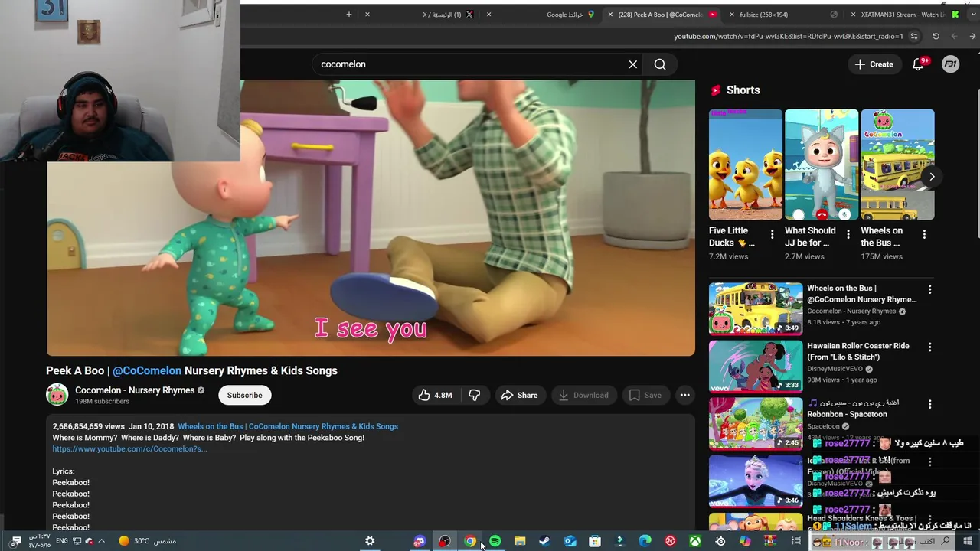Show the next Shorts with the arrow

pyautogui.click(x=932, y=177)
